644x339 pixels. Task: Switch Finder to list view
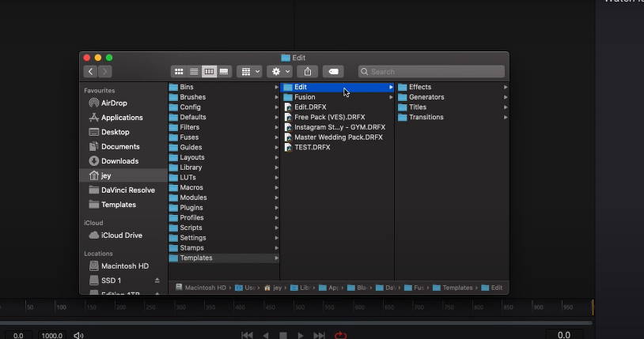(194, 71)
